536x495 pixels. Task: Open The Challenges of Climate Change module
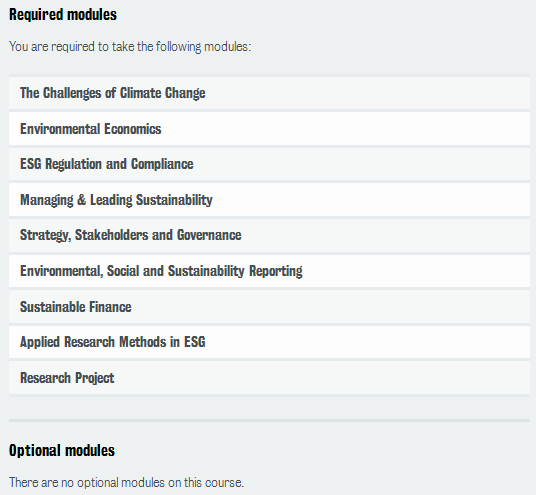[269, 93]
